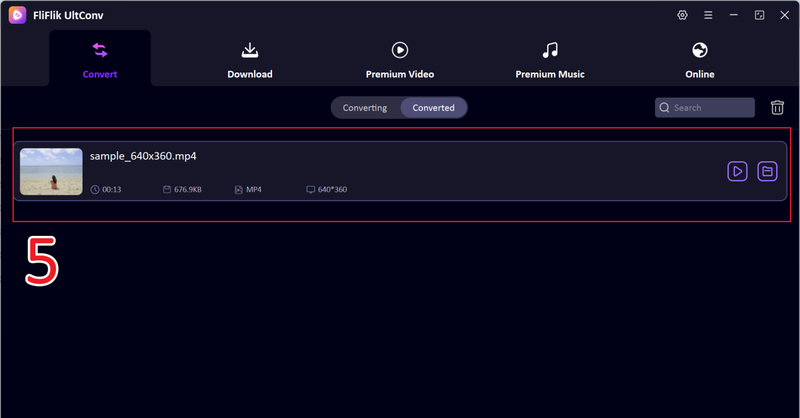
Task: Open the hamburger menu in the title bar
Action: pos(708,15)
